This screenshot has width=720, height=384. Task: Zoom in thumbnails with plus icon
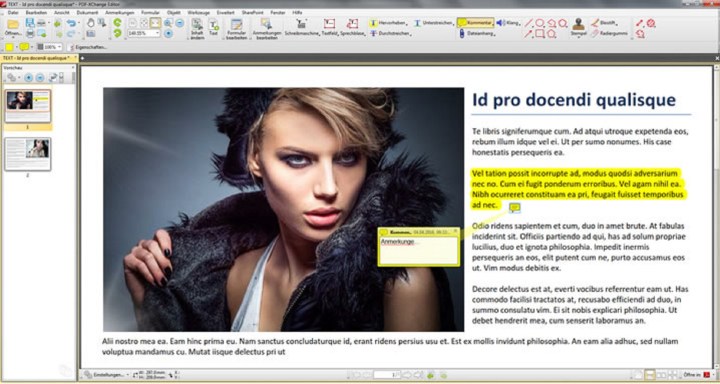click(28, 78)
